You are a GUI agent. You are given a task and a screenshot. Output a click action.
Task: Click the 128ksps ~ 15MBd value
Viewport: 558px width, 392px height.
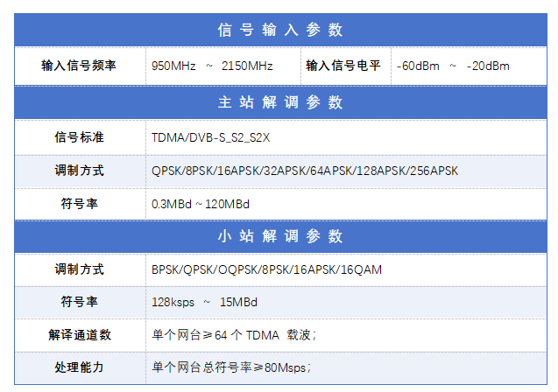coord(204,302)
